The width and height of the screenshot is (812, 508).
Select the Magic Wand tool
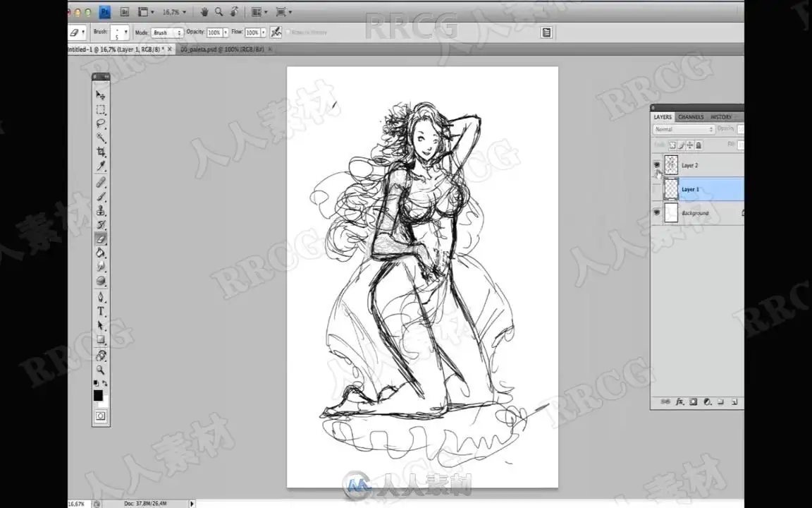(101, 138)
